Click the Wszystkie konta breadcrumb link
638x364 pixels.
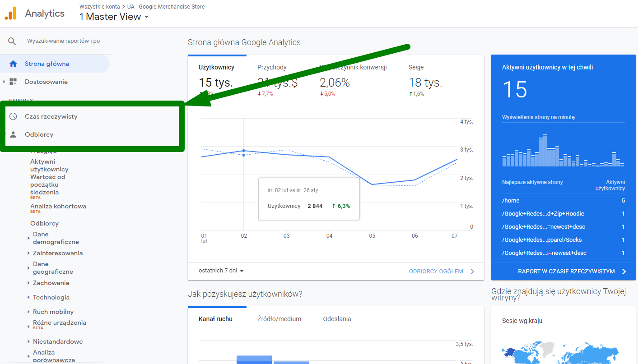(x=100, y=7)
